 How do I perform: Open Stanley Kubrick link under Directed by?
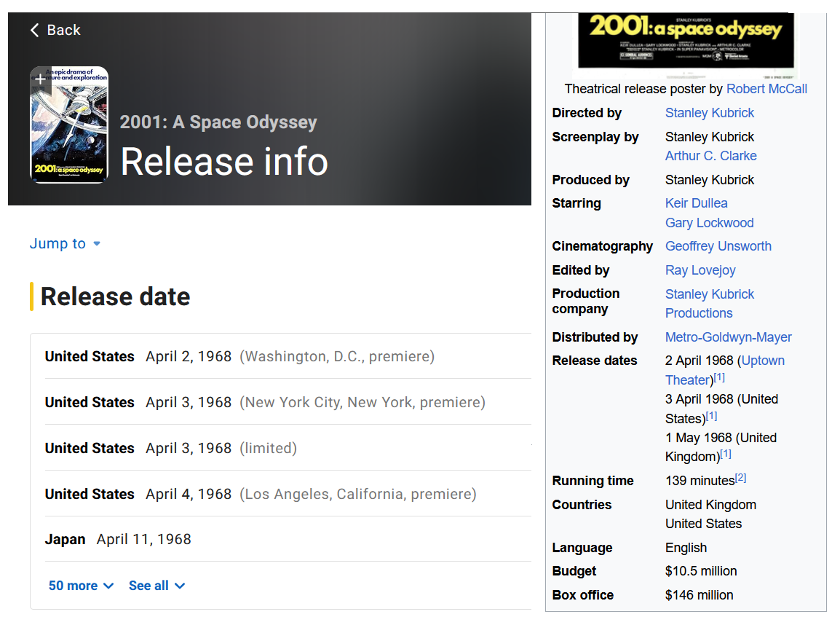pos(709,113)
